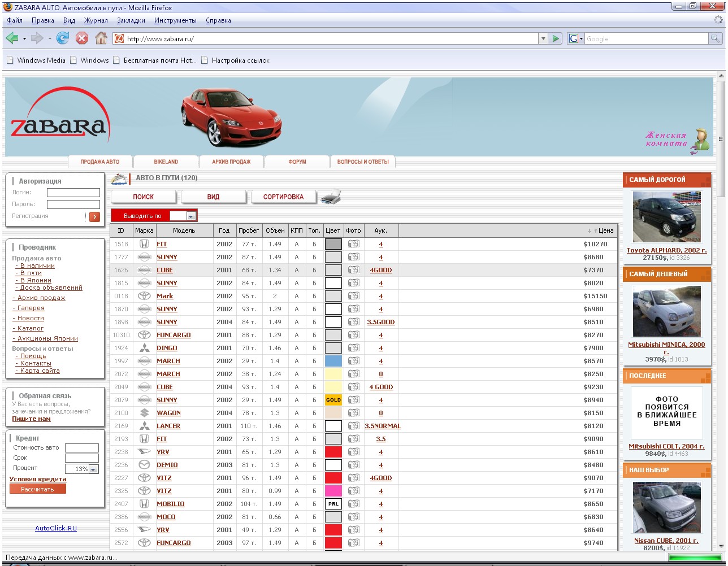Click the Firefox Stop button

pyautogui.click(x=82, y=38)
